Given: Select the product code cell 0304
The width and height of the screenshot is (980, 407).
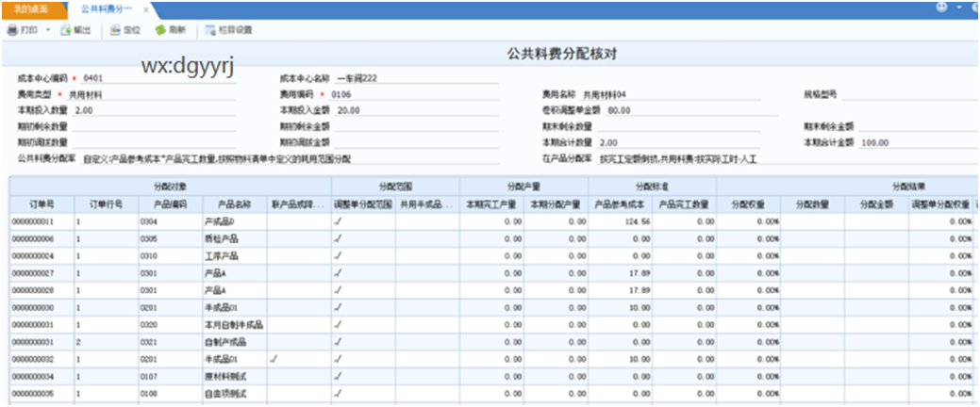Looking at the screenshot, I should [x=170, y=221].
